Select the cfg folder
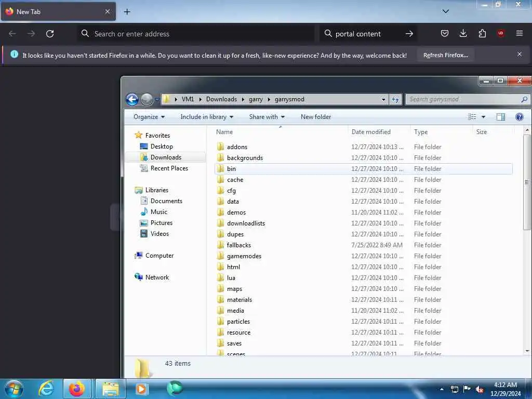This screenshot has height=399, width=532. coord(231,190)
